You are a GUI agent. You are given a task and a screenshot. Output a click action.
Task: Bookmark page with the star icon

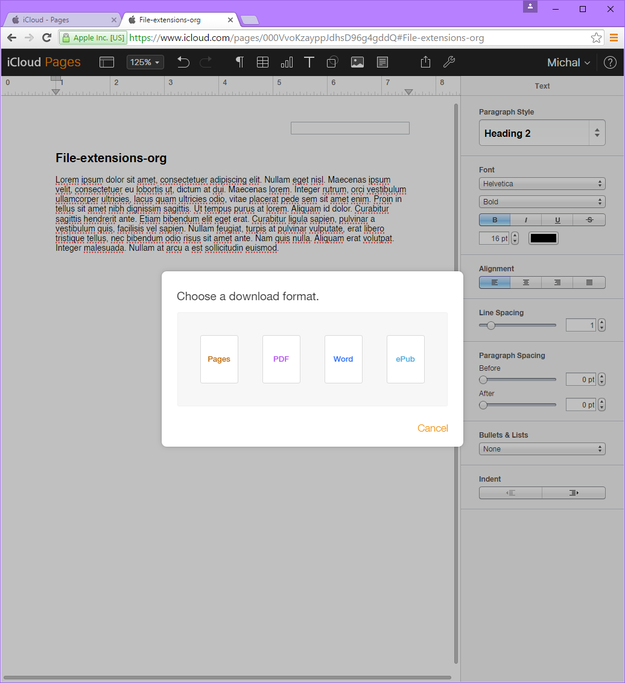[596, 38]
